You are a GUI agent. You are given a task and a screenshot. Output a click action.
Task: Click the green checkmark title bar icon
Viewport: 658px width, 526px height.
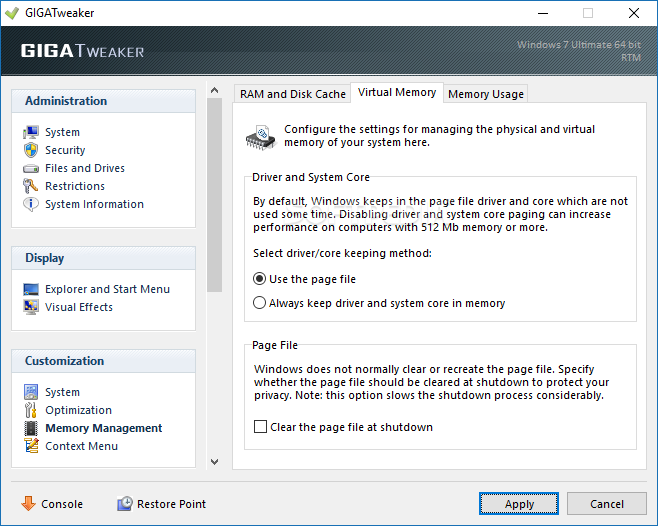(x=12, y=13)
